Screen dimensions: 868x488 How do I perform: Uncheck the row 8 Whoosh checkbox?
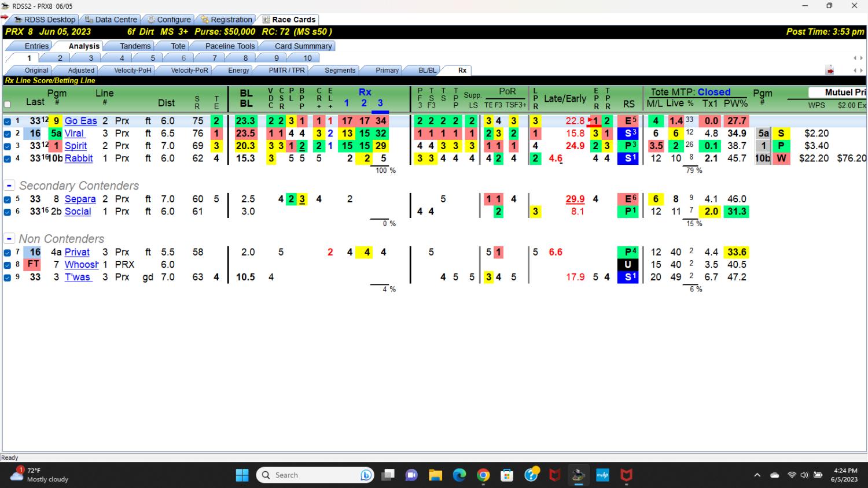(8, 265)
